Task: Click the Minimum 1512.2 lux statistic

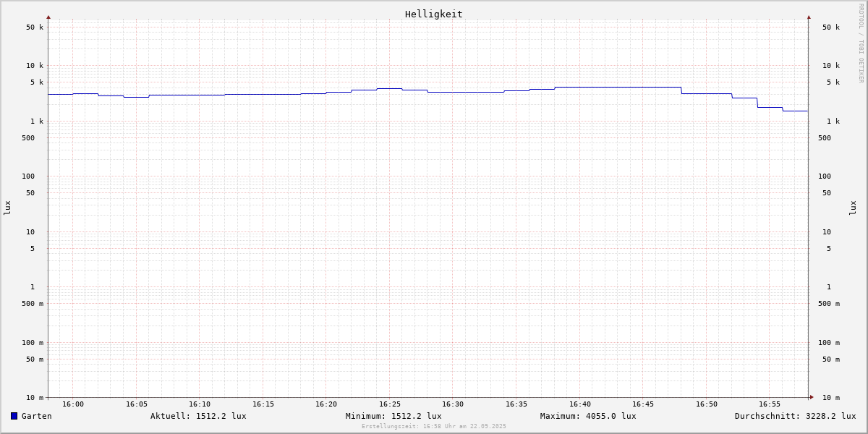Action: (393, 416)
